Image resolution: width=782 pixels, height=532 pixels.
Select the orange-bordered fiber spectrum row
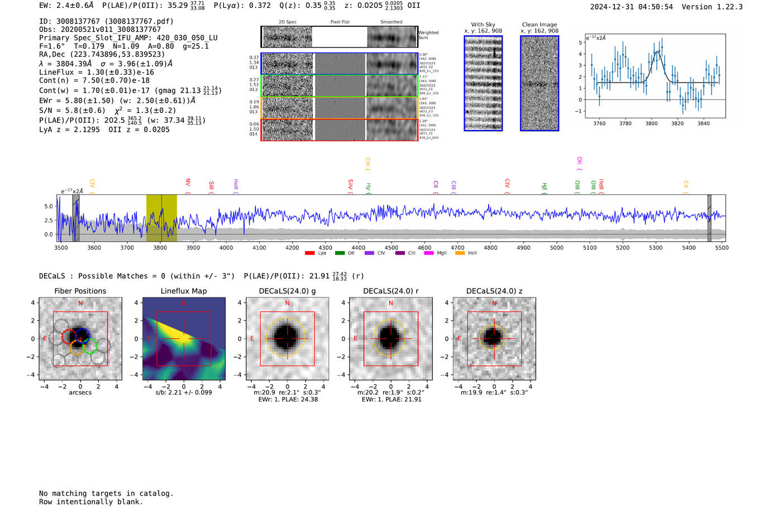(339, 108)
